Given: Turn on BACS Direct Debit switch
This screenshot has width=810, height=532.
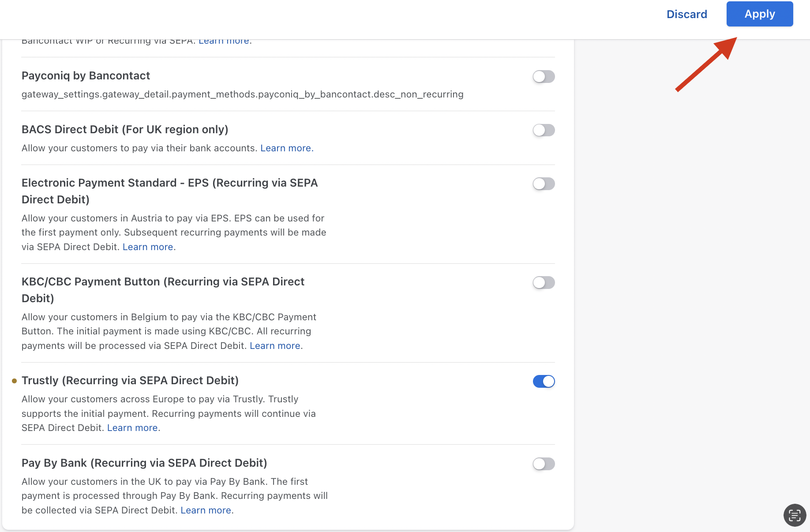Looking at the screenshot, I should (x=543, y=131).
